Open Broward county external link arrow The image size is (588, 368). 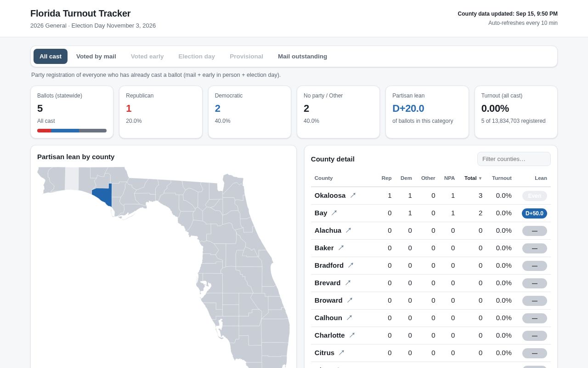click(x=350, y=300)
